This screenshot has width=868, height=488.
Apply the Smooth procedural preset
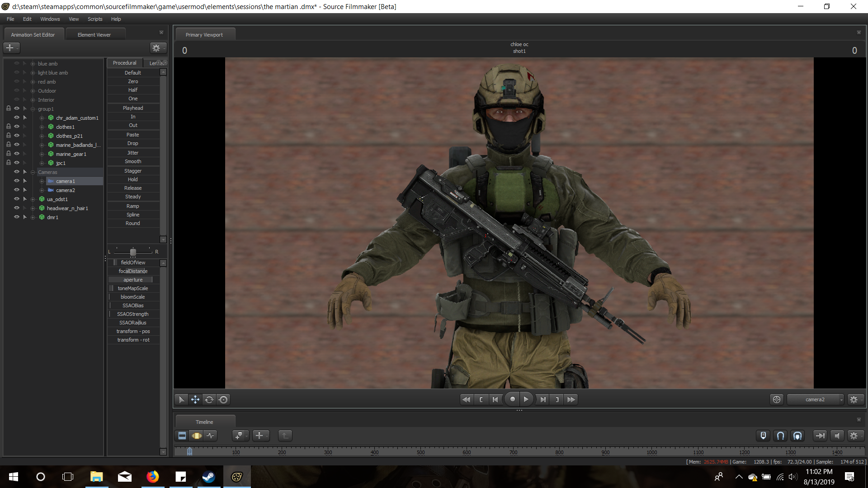click(x=133, y=161)
